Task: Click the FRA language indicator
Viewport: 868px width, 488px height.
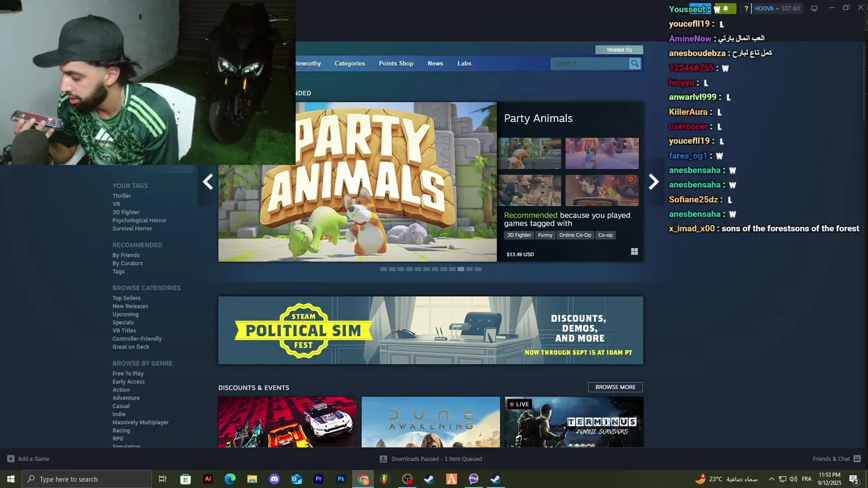Action: [x=806, y=479]
